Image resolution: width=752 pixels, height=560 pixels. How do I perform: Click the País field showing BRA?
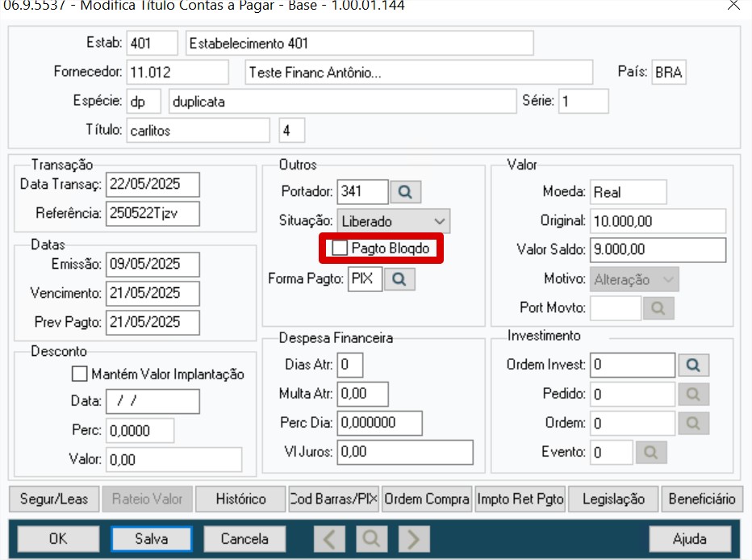pyautogui.click(x=669, y=72)
